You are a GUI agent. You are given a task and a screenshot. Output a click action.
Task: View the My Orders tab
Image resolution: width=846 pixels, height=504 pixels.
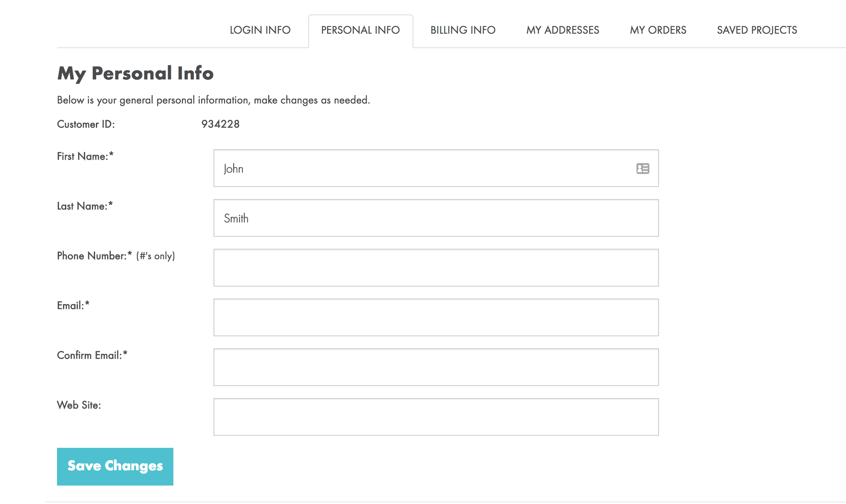(x=658, y=30)
